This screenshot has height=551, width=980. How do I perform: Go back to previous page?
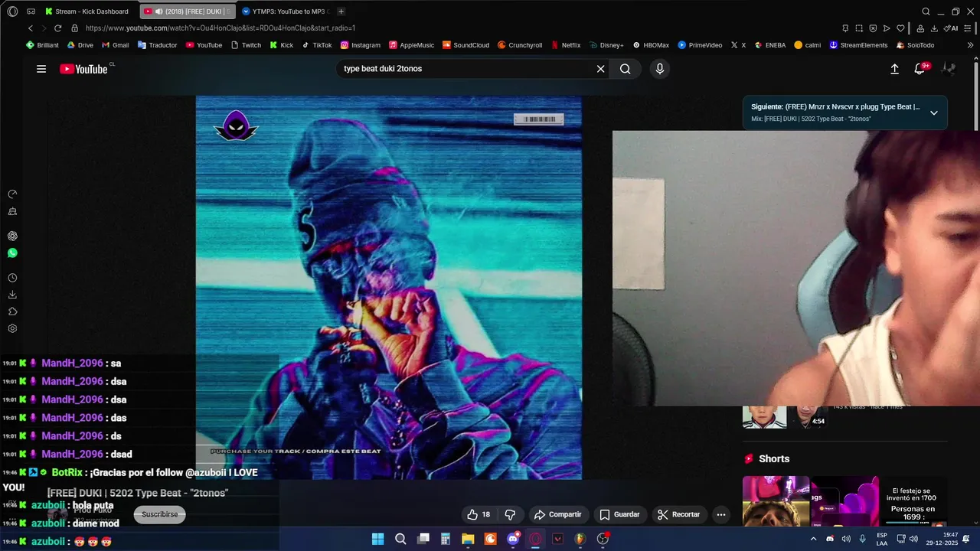31,28
